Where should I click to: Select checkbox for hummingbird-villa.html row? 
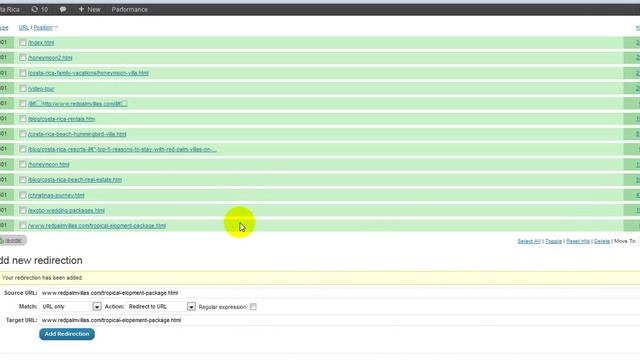pyautogui.click(x=22, y=134)
